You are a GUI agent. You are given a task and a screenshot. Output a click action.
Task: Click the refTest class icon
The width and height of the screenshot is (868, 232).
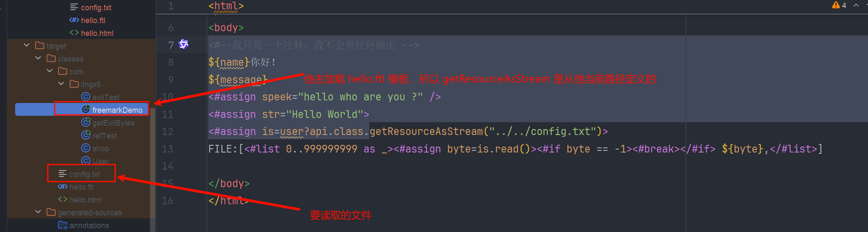tap(86, 135)
